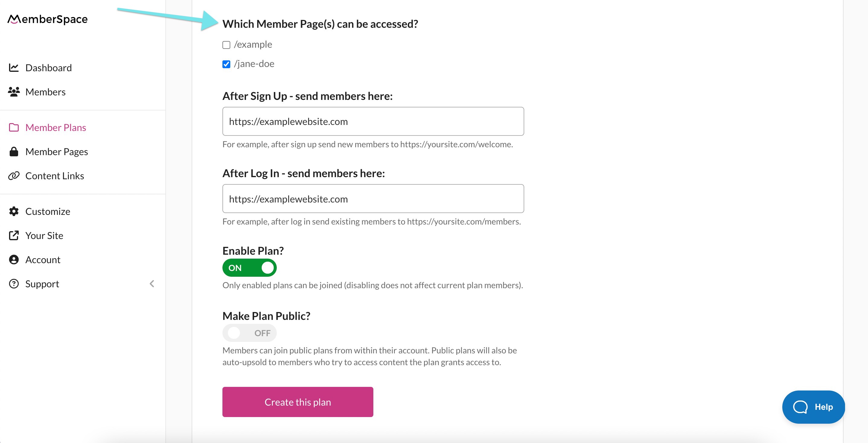Click the Members people icon
The width and height of the screenshot is (868, 443).
click(x=14, y=92)
